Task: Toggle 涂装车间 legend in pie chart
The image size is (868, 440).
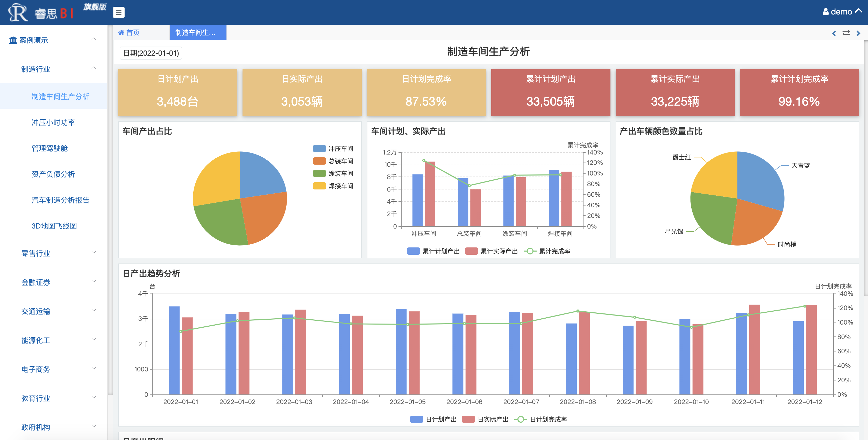Action: [x=333, y=174]
